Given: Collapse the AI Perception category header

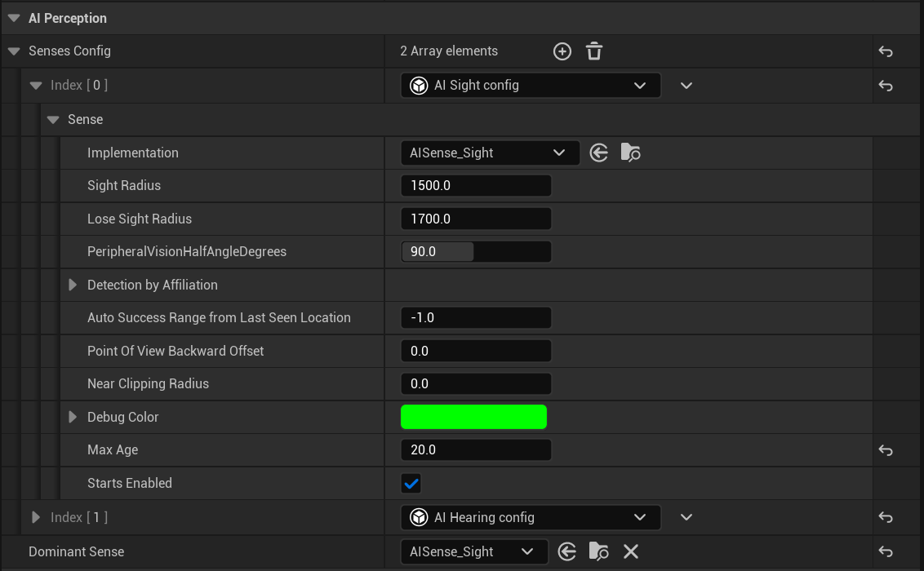Looking at the screenshot, I should pos(14,18).
